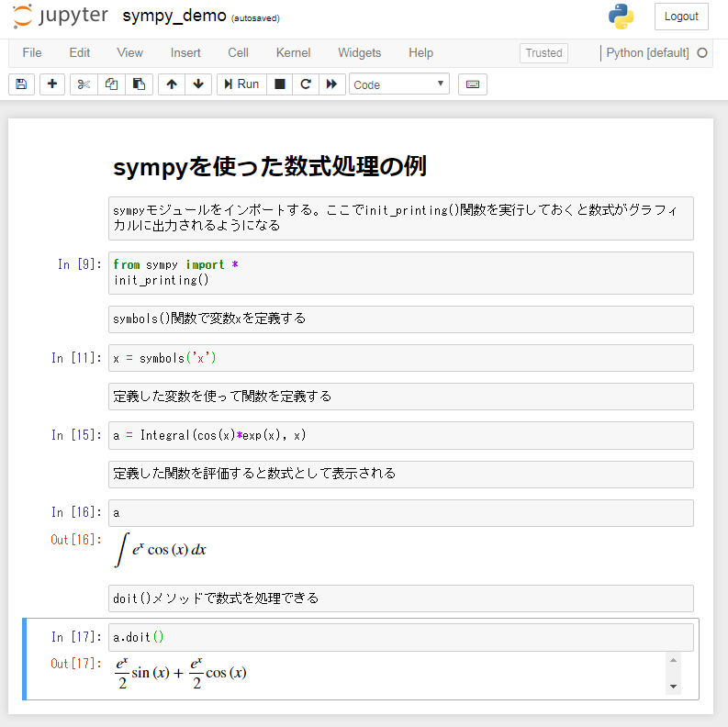Open the Kernel menu
The width and height of the screenshot is (728, 727).
293,53
